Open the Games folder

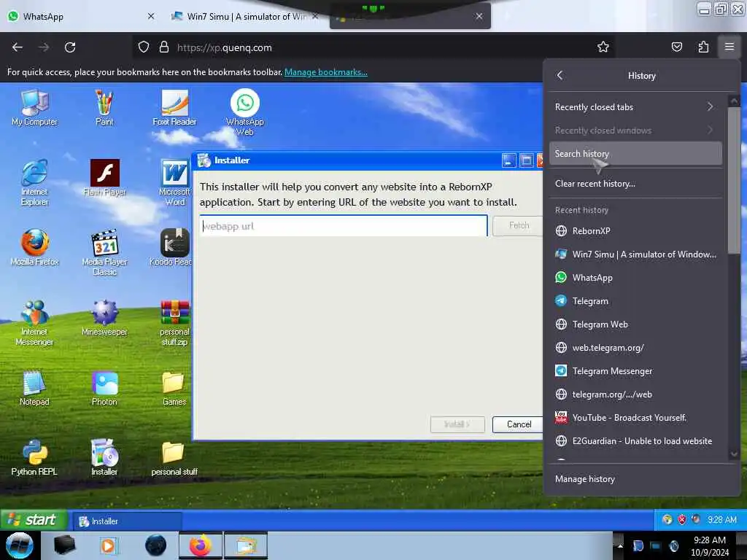pos(174,388)
